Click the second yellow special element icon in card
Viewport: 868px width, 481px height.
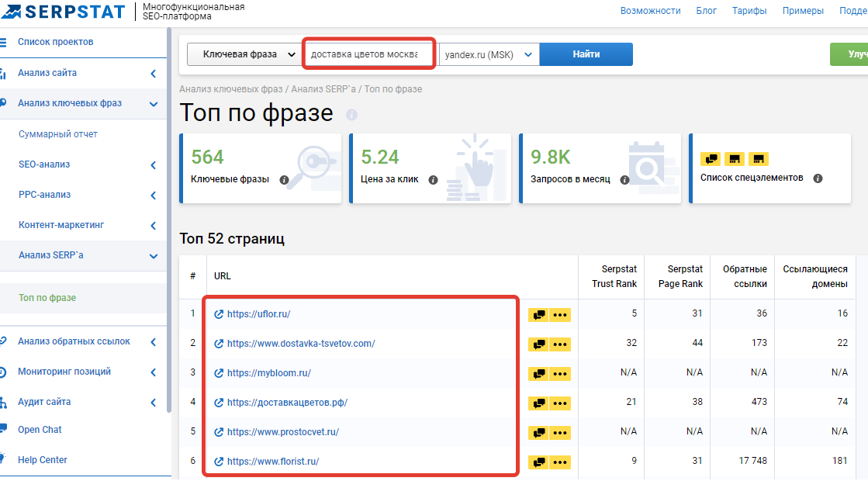tap(734, 159)
